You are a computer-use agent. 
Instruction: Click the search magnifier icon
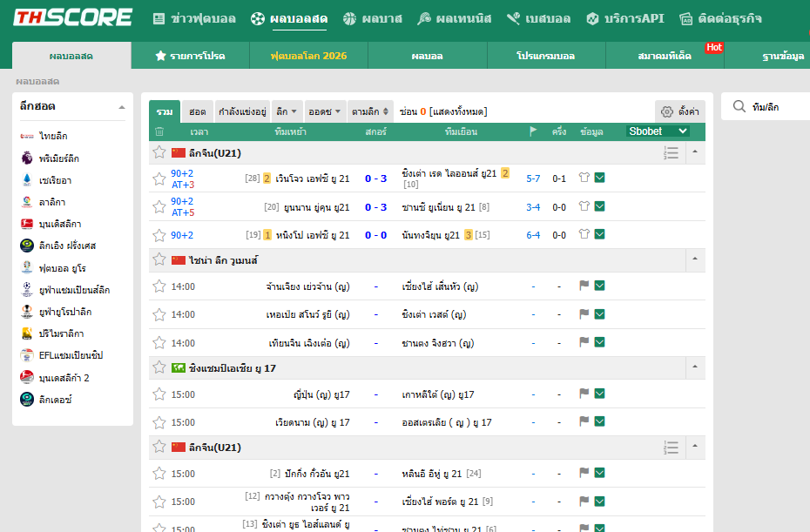pyautogui.click(x=739, y=106)
